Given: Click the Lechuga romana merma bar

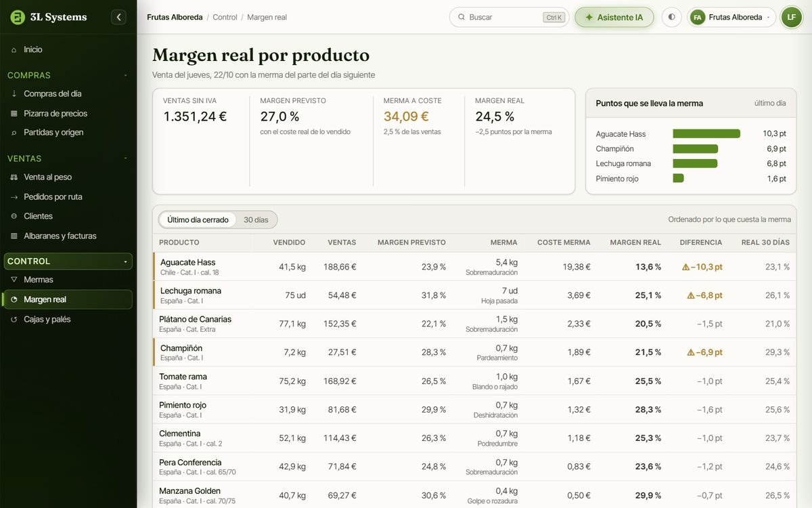Looking at the screenshot, I should [x=695, y=164].
